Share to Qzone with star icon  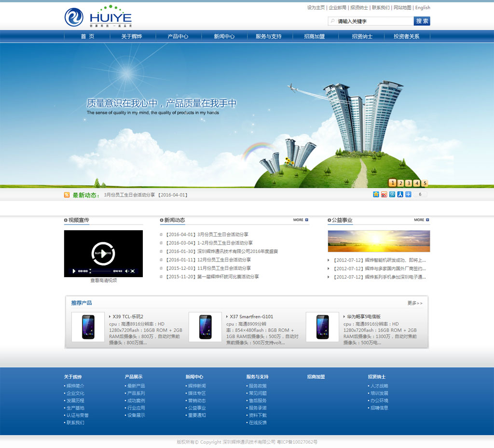pos(376,195)
